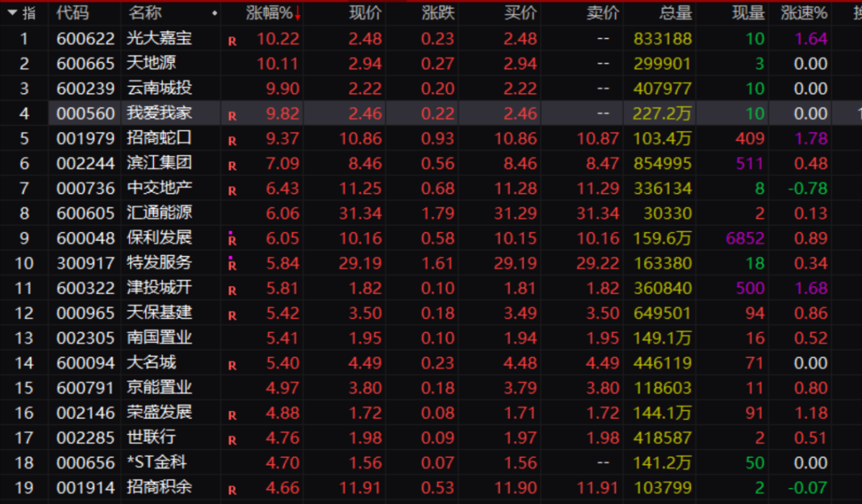Image resolution: width=862 pixels, height=504 pixels.
Task: Click 涨幅 value 10.11 for 天地源
Action: (x=278, y=63)
